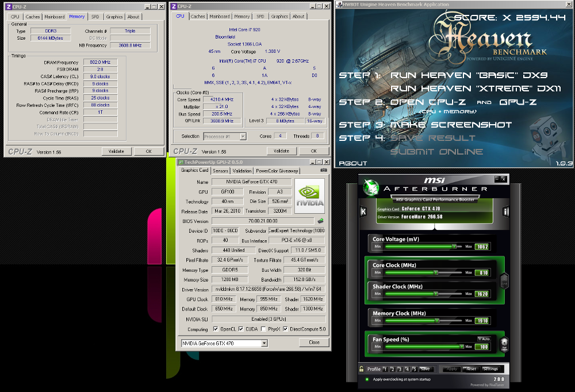Open Caches tab in CPU-Z CPU window

(198, 17)
